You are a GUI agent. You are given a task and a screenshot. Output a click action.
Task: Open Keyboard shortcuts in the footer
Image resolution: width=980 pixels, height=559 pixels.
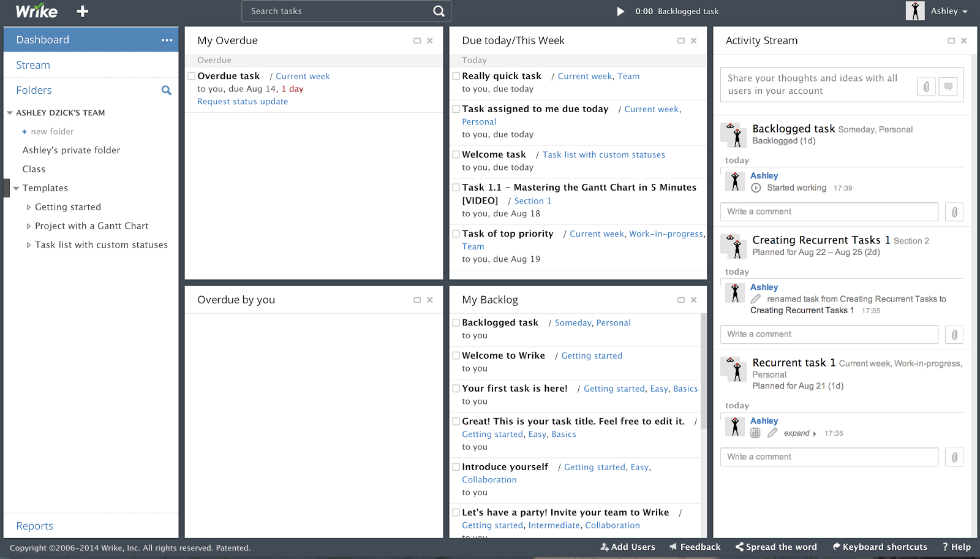880,547
